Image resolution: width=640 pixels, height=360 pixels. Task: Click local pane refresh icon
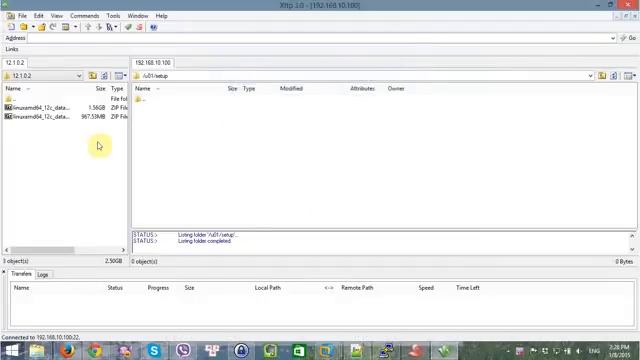click(104, 76)
